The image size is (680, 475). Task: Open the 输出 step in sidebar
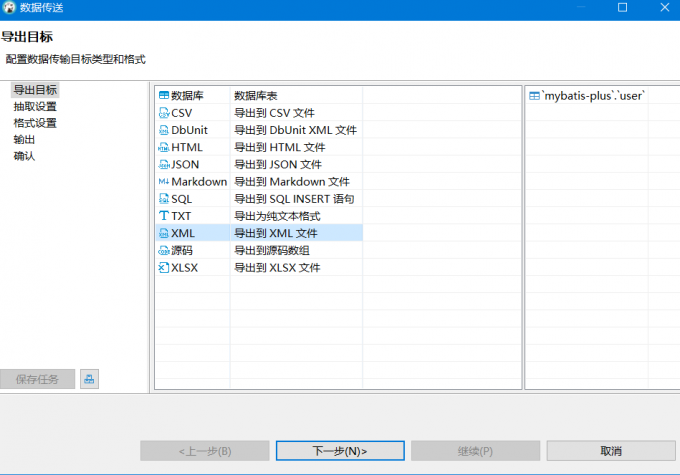click(24, 140)
